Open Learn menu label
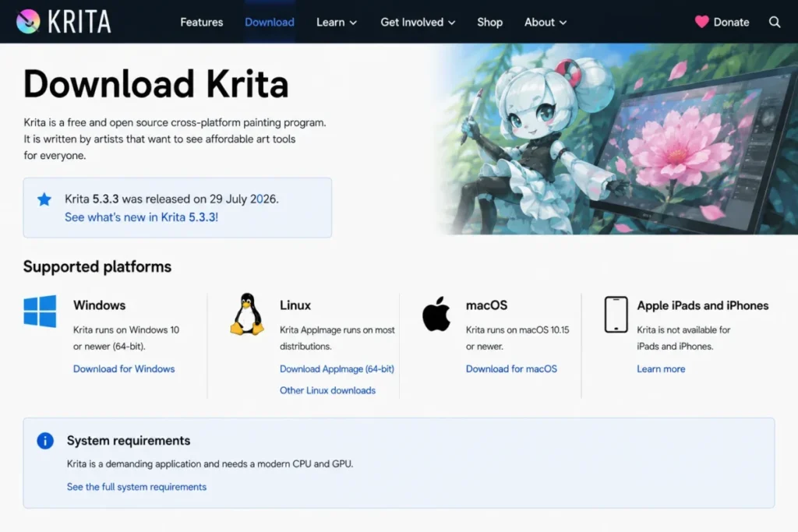 coord(330,23)
